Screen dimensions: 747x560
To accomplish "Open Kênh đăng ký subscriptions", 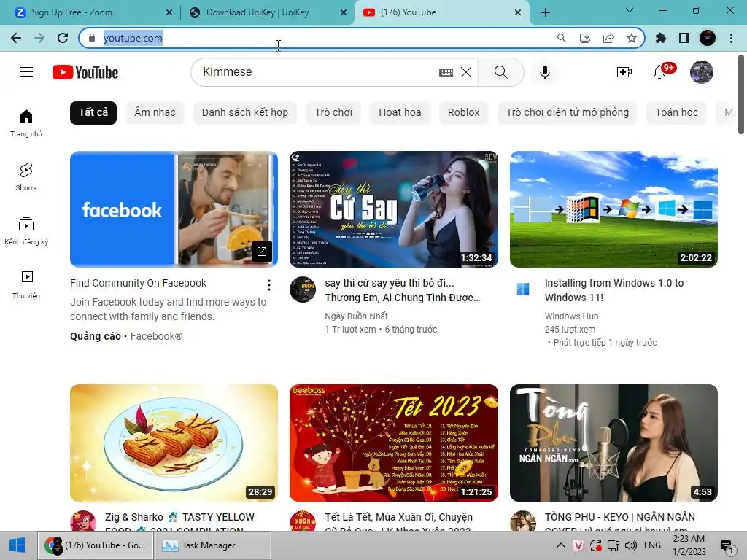I will (x=26, y=231).
